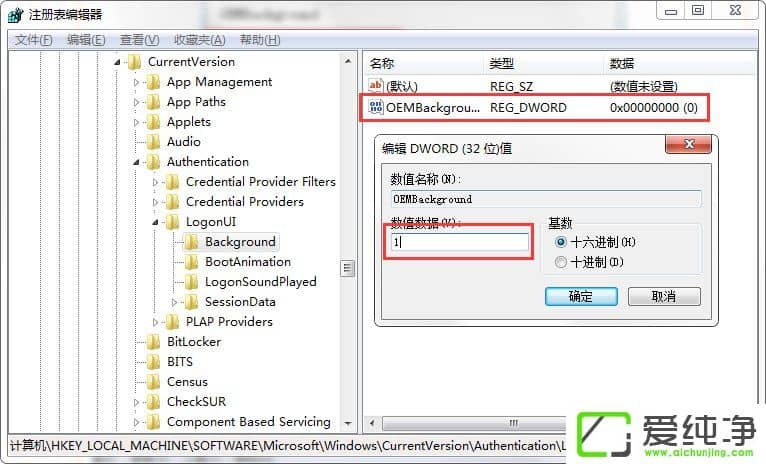Expand the Credential Provider Filters node
Image resolution: width=766 pixels, height=464 pixels.
(x=155, y=183)
